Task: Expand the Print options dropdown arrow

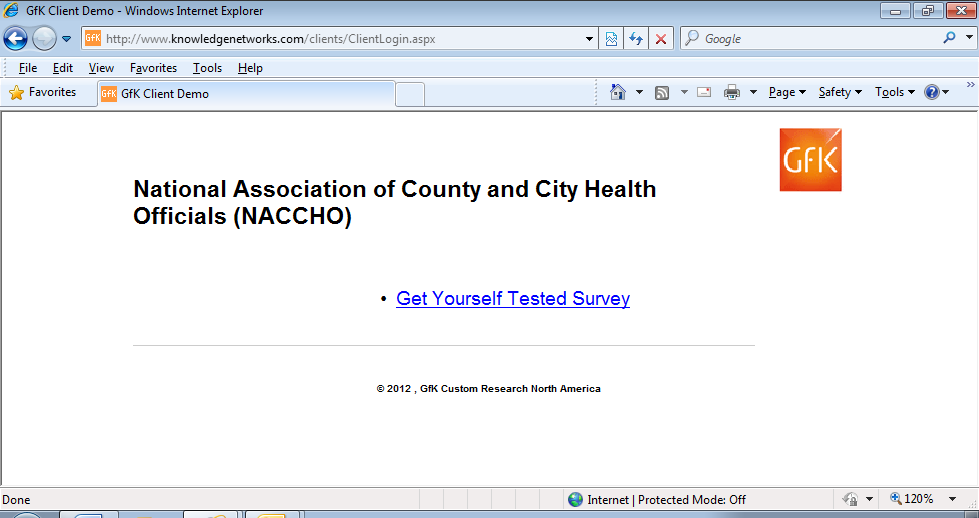Action: 753,92
